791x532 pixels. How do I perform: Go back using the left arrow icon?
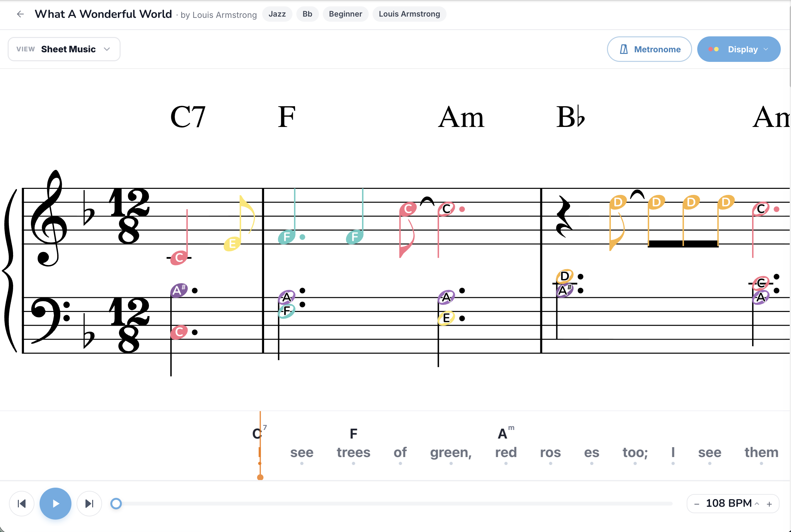pos(20,14)
